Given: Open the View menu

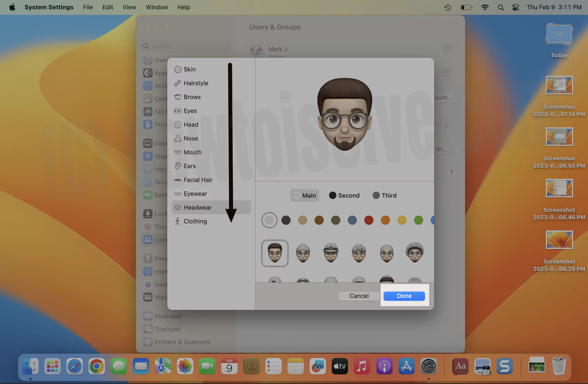Looking at the screenshot, I should 129,7.
